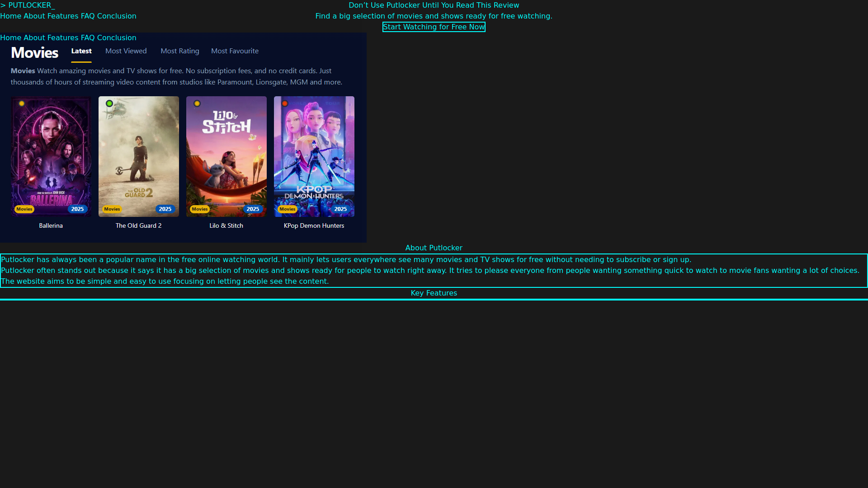
Task: Click the Key Features section heading
Action: coord(434,293)
